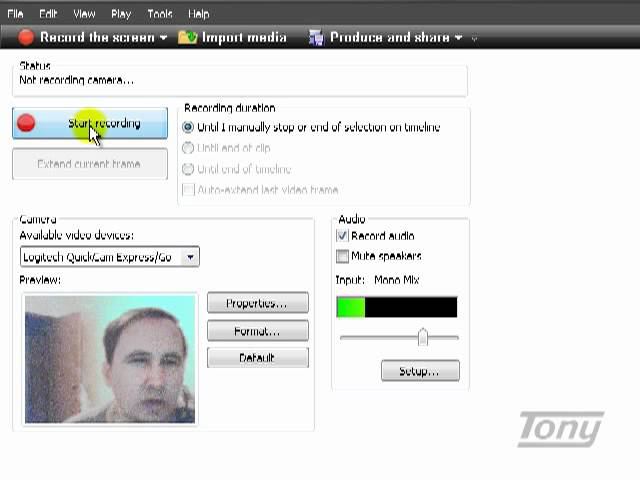This screenshot has width=640, height=480.
Task: Open camera Format dialog
Action: point(258,331)
